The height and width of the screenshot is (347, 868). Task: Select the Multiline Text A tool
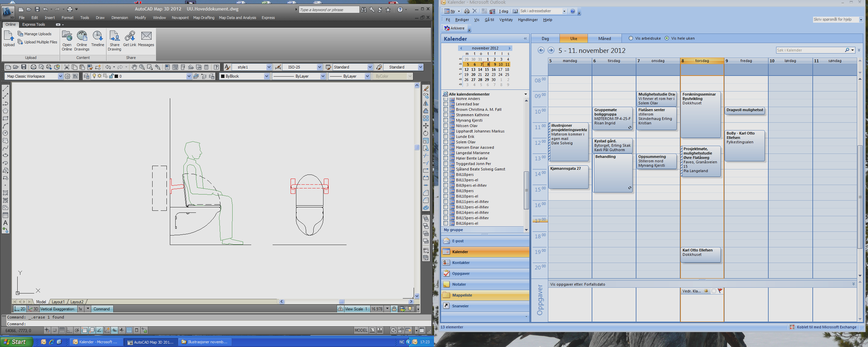(x=5, y=223)
